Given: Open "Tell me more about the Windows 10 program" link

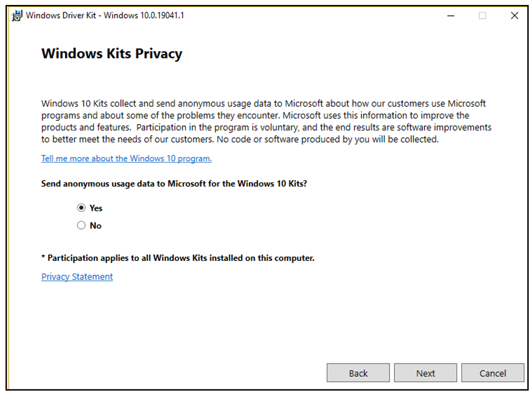Looking at the screenshot, I should pyautogui.click(x=126, y=158).
